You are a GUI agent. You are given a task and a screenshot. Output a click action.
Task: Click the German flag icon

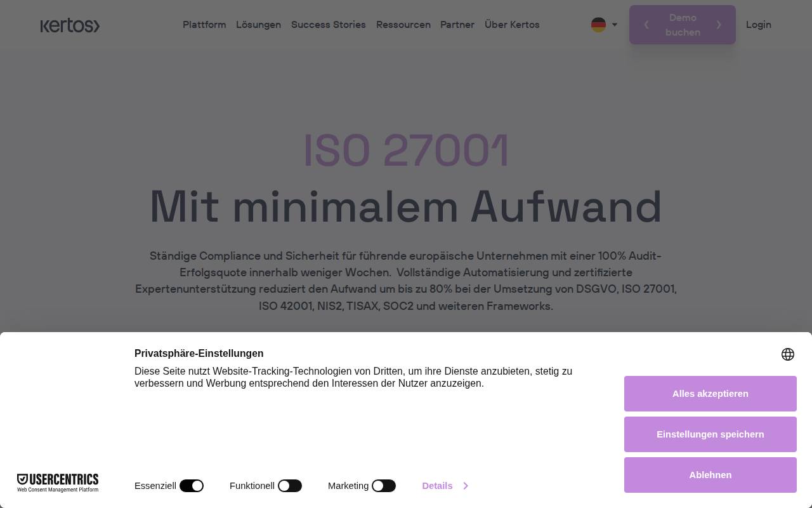pos(598,25)
